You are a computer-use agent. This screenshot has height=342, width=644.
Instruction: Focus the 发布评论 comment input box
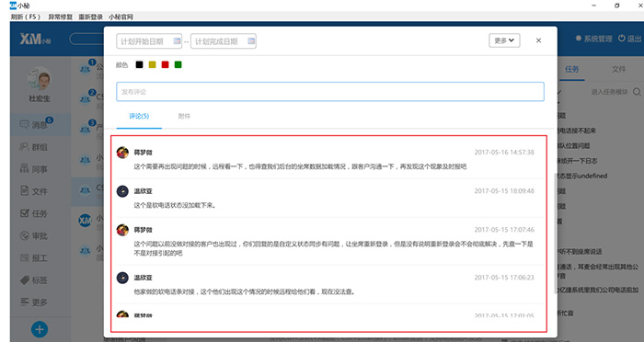click(330, 92)
